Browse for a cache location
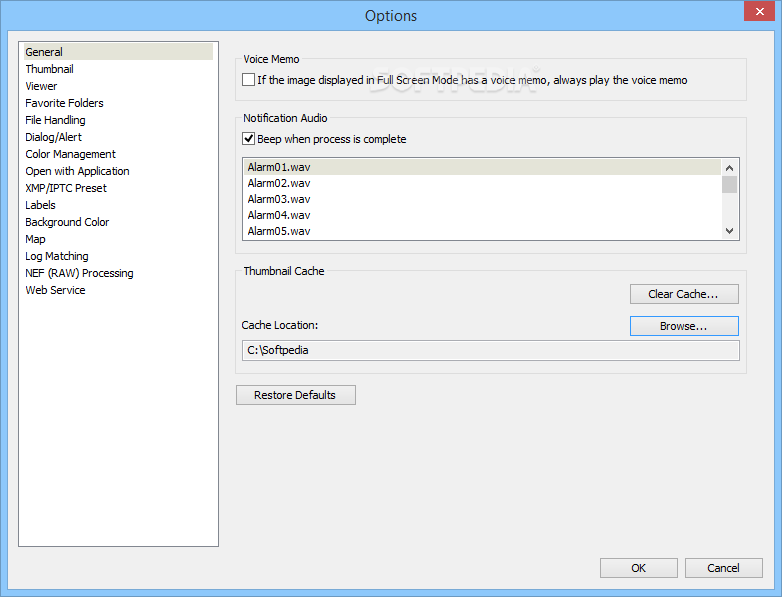 684,326
